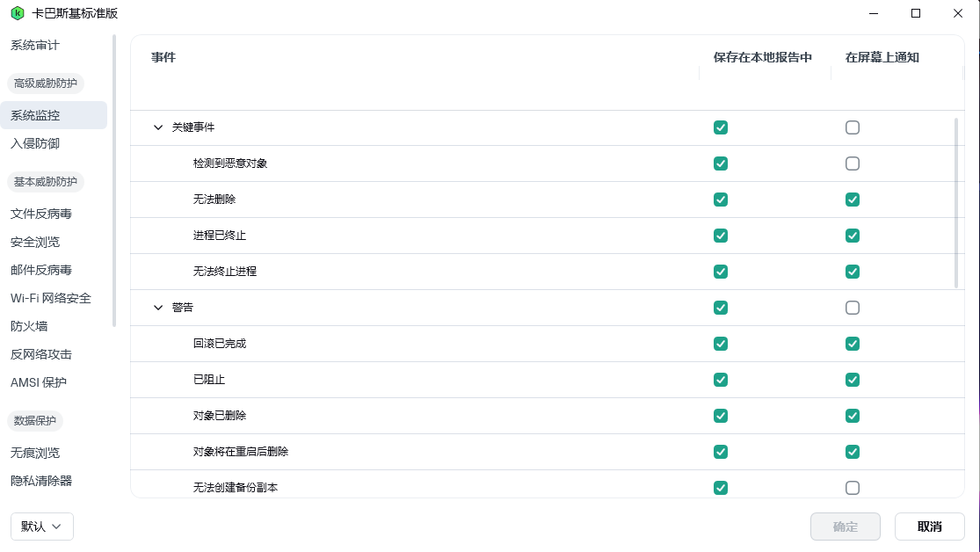Open Wi-Fi 网络安全 section
The width and height of the screenshot is (980, 552).
tap(51, 298)
